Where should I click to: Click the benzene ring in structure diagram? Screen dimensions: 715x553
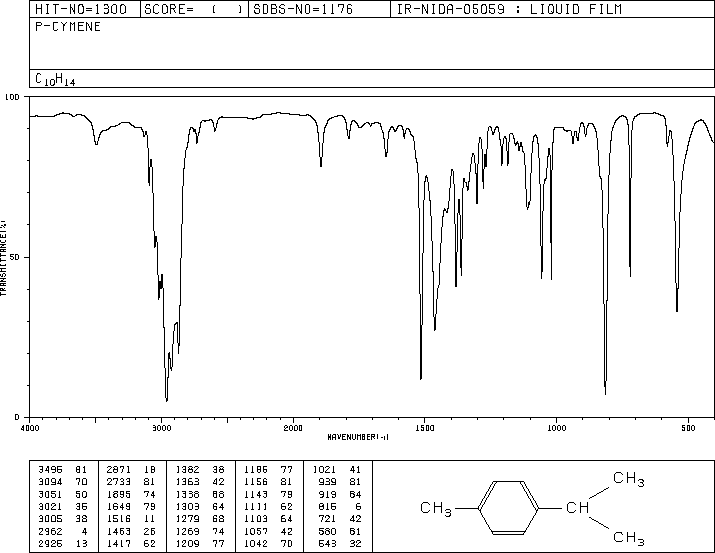pos(508,507)
